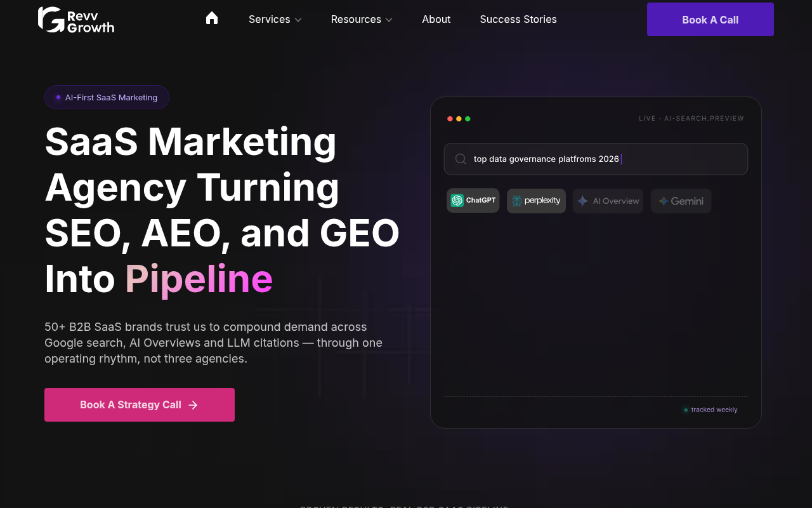Expand the Services chevron
812x508 pixels.
298,20
